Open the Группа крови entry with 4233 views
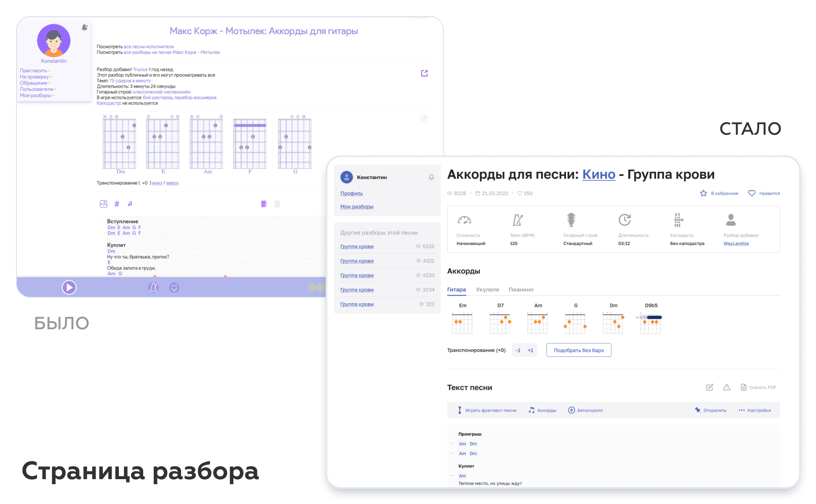The width and height of the screenshot is (816, 504). click(x=357, y=275)
